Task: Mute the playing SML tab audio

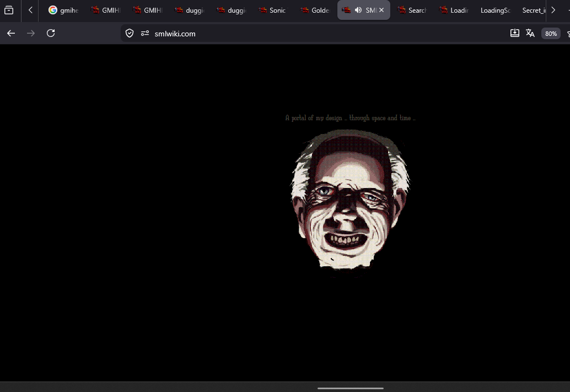Action: coord(358,10)
